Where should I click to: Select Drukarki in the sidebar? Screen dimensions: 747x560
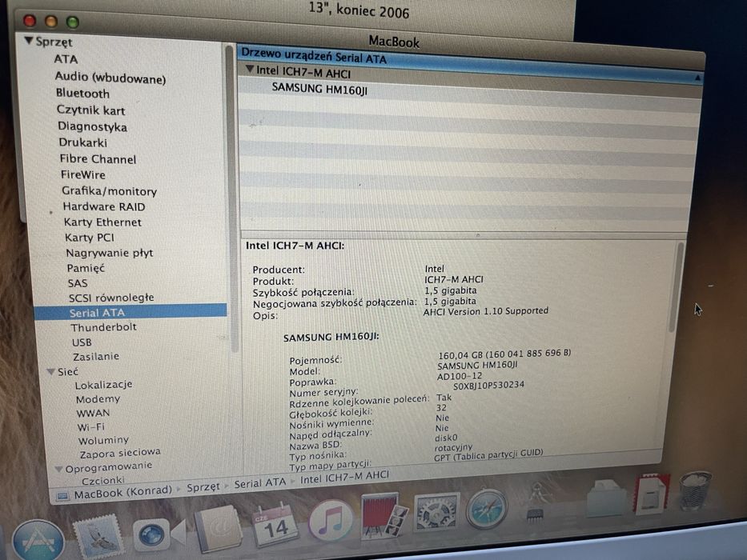(x=83, y=142)
